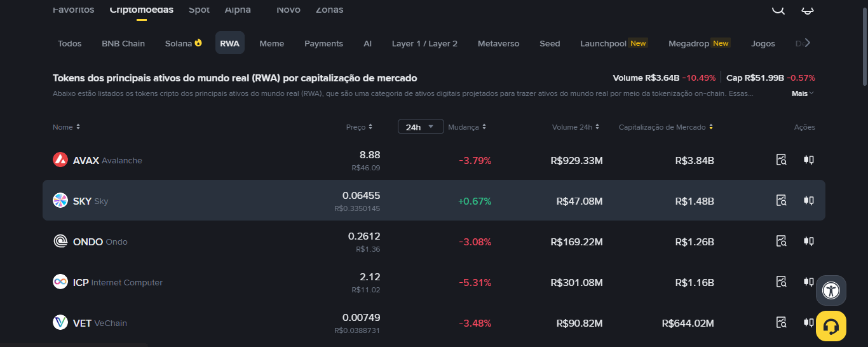This screenshot has width=868, height=347.
Task: Open ONDO details icon in Ações column
Action: click(782, 242)
